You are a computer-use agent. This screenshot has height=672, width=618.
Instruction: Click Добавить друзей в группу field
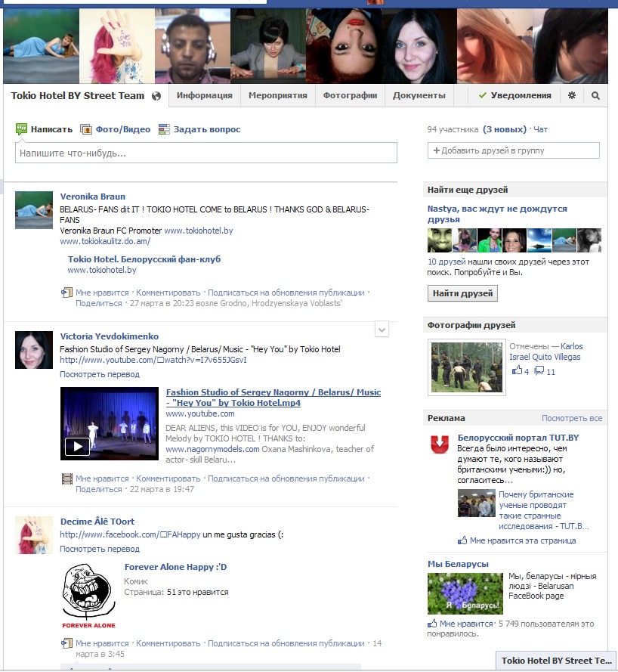click(514, 150)
